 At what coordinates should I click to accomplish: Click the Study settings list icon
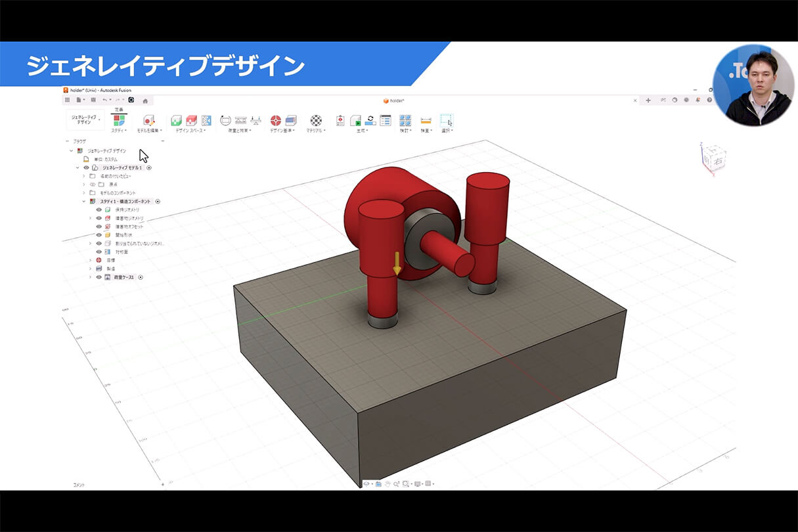pyautogui.click(x=386, y=120)
